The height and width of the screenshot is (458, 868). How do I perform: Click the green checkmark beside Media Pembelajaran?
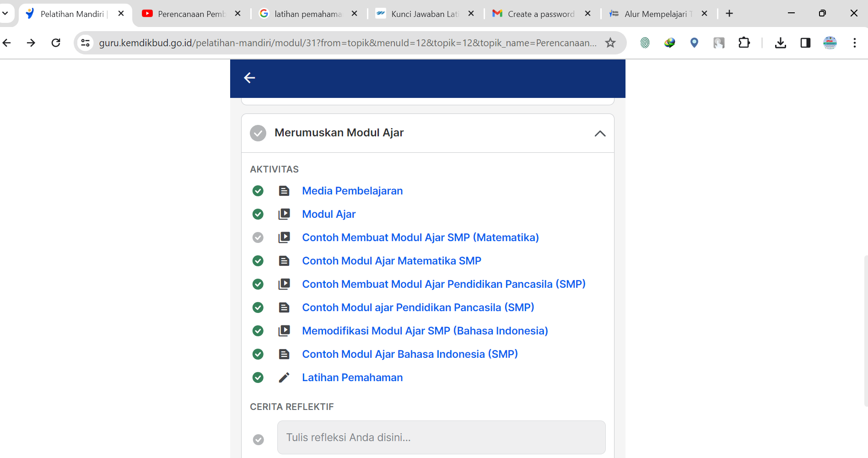point(258,191)
